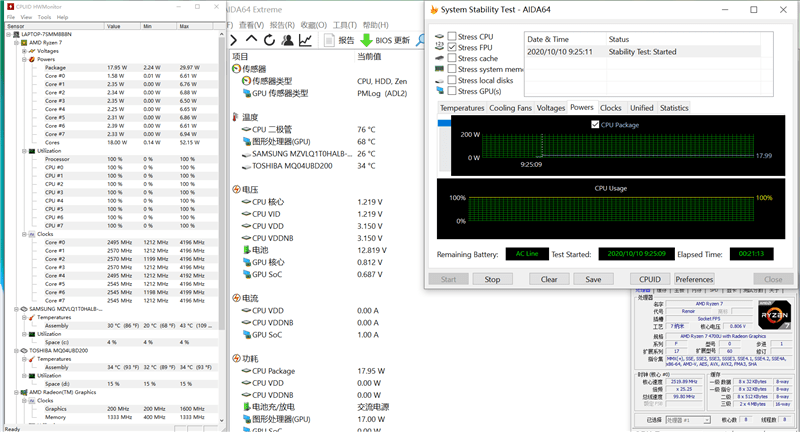
Task: Click the forward arrow navigation icon
Action: [235, 40]
